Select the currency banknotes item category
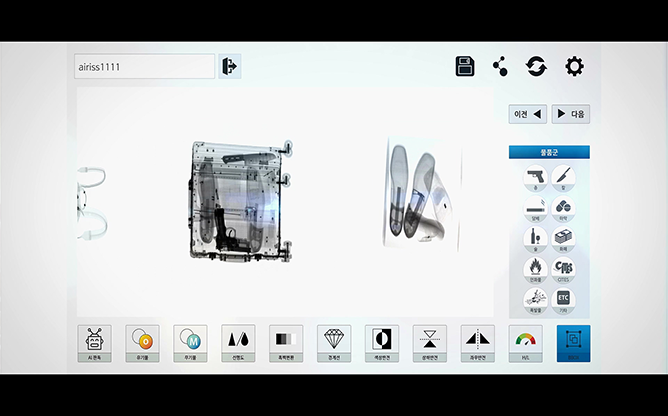Viewport: 668px width, 416px height. (x=563, y=239)
